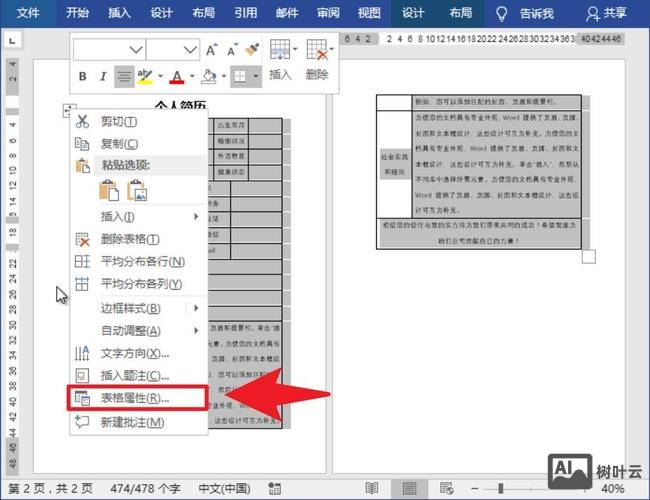Click the zoom slider handle
The width and height of the screenshot is (650, 500).
click(501, 489)
